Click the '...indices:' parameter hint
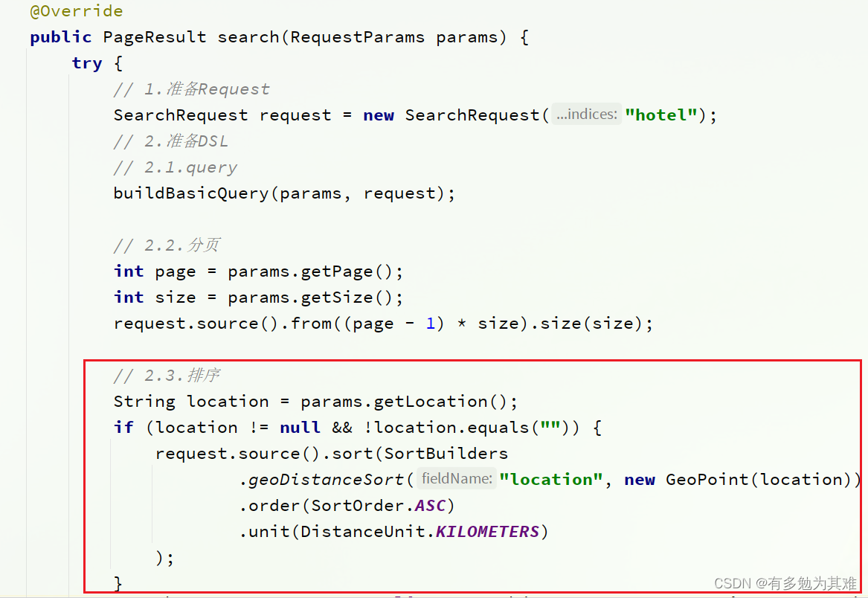 587,114
